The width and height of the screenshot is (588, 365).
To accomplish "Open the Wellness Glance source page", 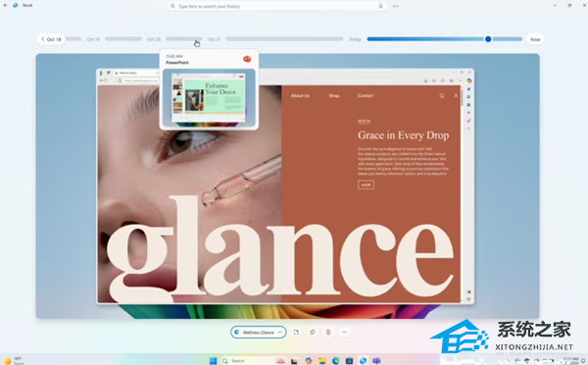I will pyautogui.click(x=255, y=333).
